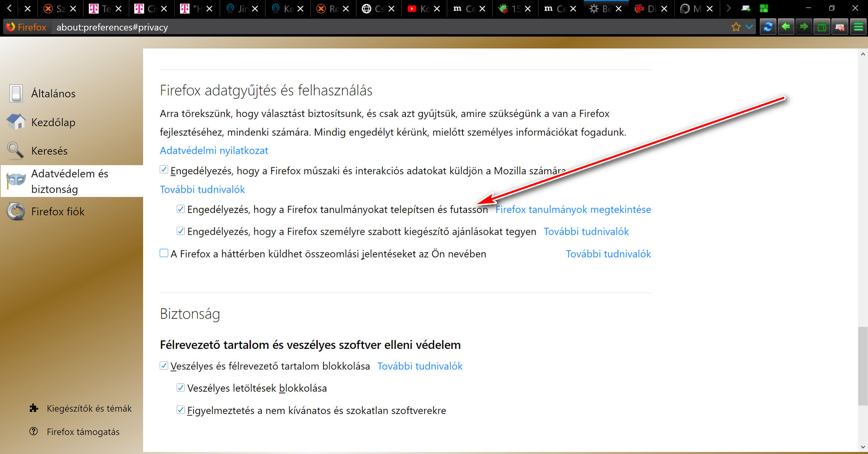Open the address bar dropdown chevron
This screenshot has height=454, width=868.
tap(749, 27)
